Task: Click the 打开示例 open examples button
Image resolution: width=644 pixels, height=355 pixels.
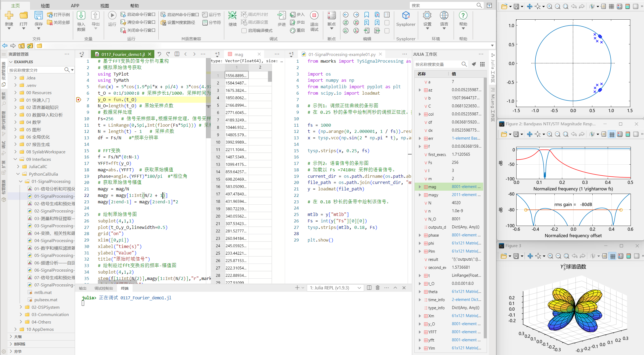Action: click(x=58, y=15)
